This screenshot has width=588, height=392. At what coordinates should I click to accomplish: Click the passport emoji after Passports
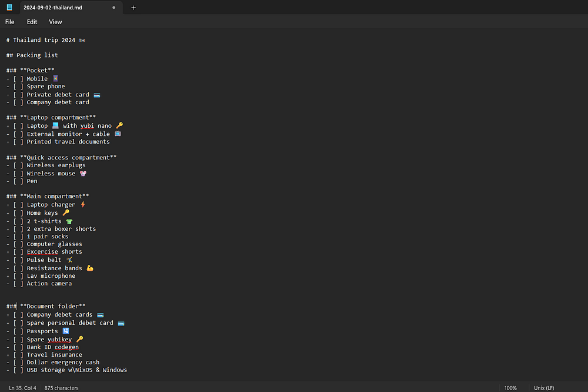tap(66, 331)
